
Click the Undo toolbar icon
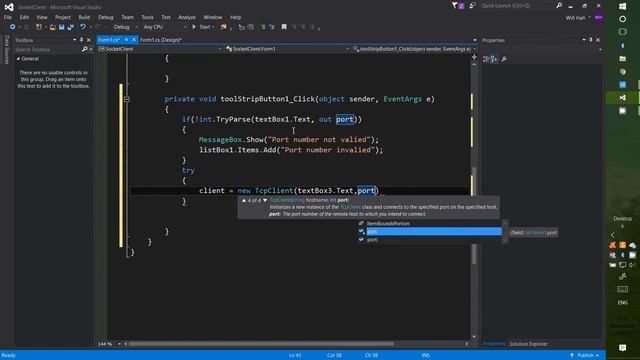tap(83, 27)
